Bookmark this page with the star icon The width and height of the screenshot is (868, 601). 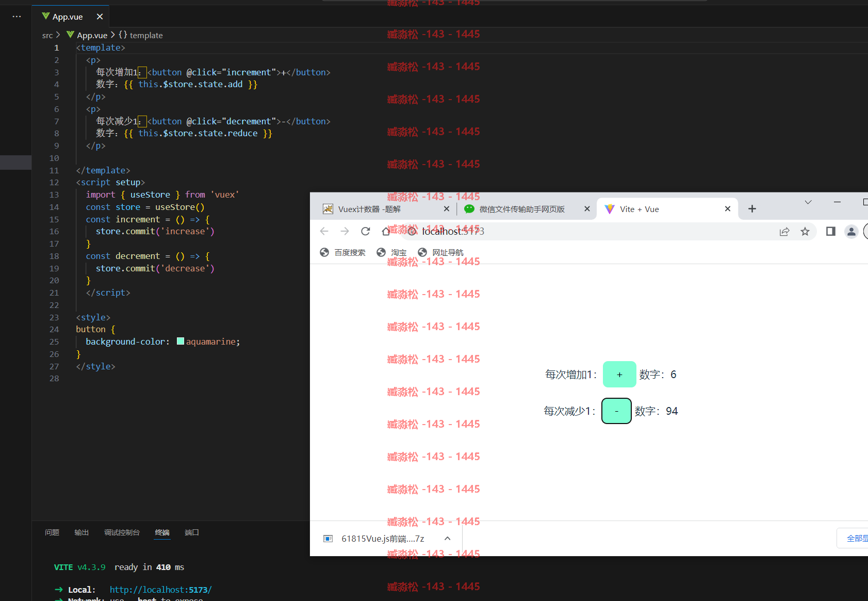tap(805, 232)
